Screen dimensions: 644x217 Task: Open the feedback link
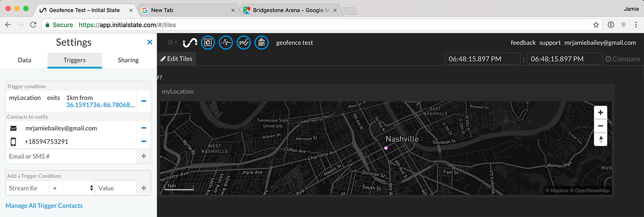523,43
